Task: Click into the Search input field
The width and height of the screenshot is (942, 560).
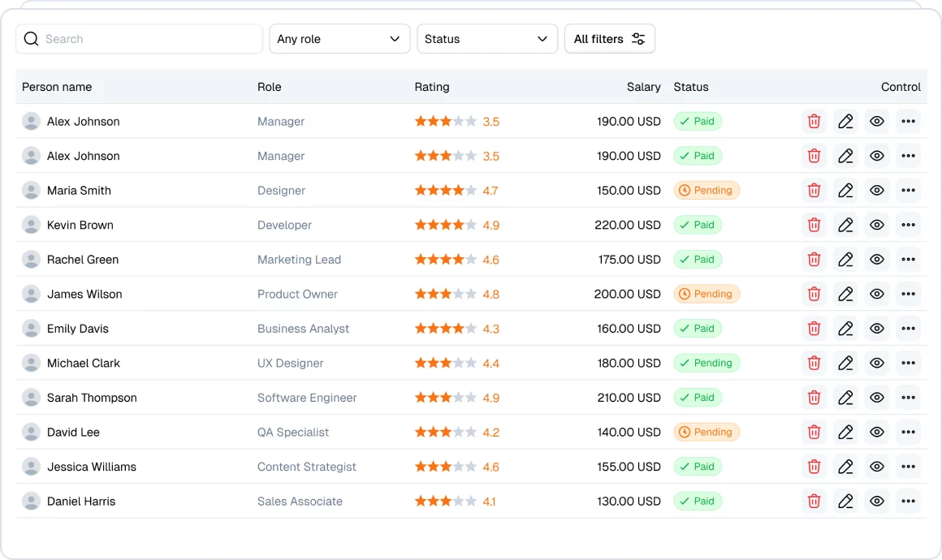Action: [146, 39]
